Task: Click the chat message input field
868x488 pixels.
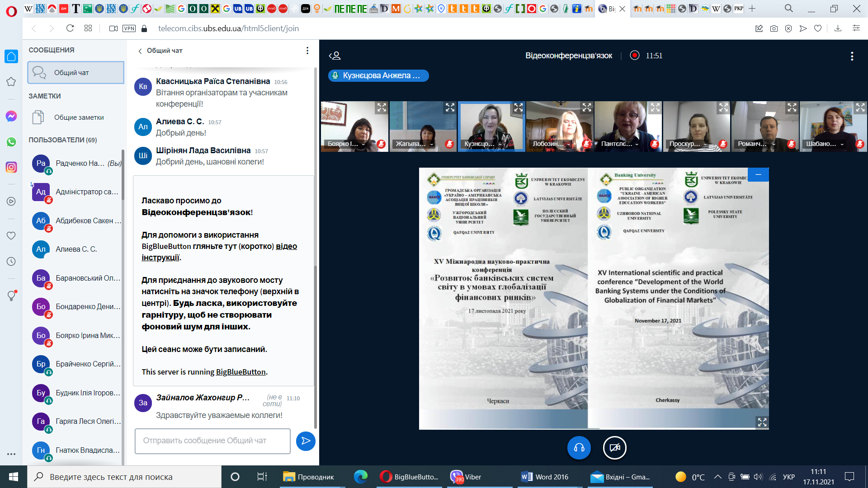Action: tap(212, 441)
